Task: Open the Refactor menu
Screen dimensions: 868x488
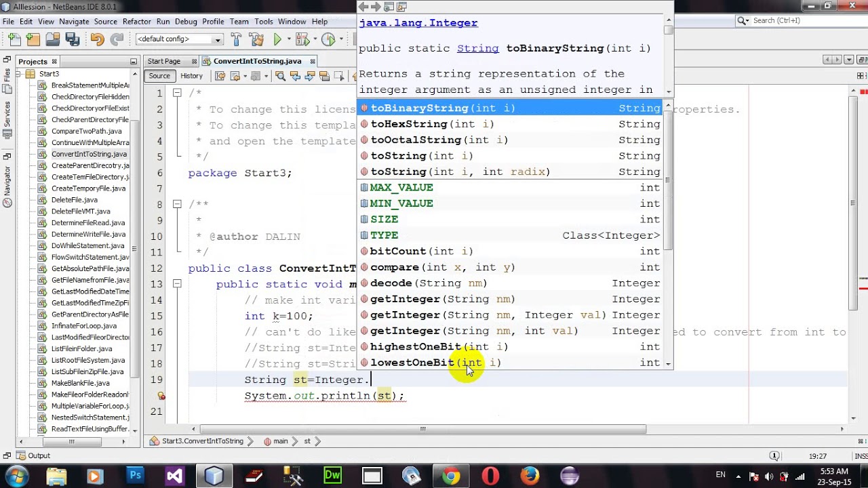Action: [x=137, y=22]
